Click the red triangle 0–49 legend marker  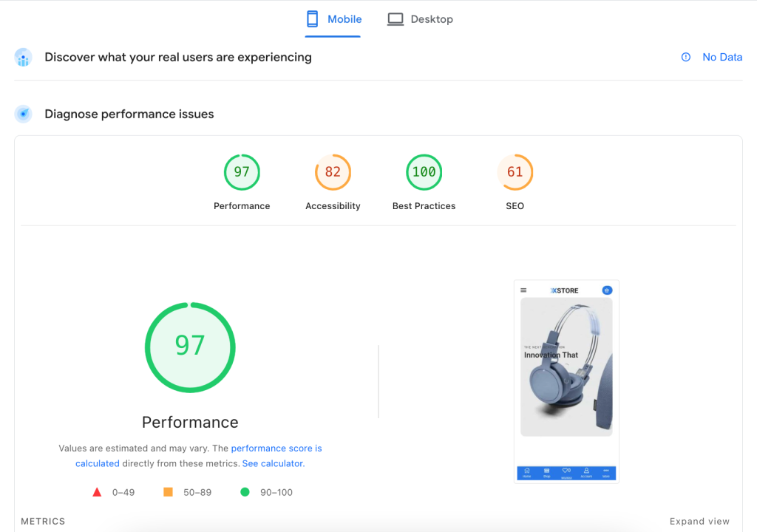[97, 492]
